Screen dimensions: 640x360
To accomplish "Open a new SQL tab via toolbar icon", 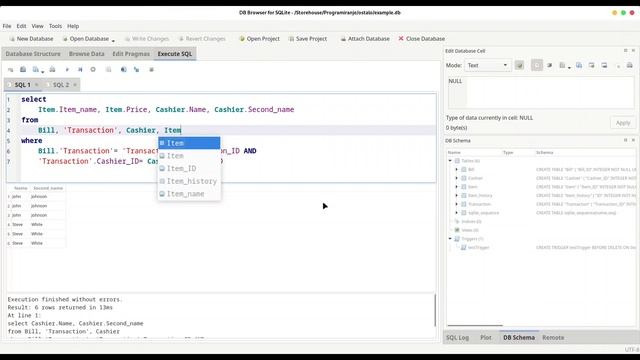I will point(10,70).
